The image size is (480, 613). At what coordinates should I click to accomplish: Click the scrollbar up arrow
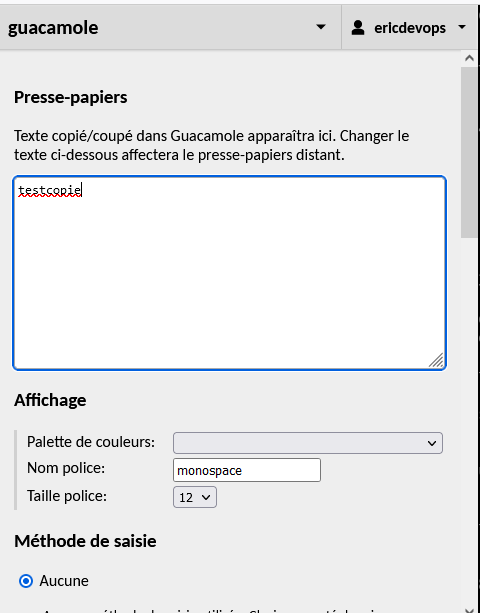[469, 58]
